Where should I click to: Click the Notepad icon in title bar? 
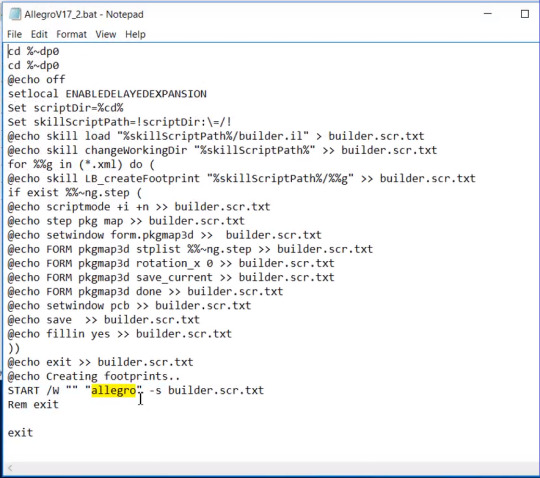pos(15,14)
